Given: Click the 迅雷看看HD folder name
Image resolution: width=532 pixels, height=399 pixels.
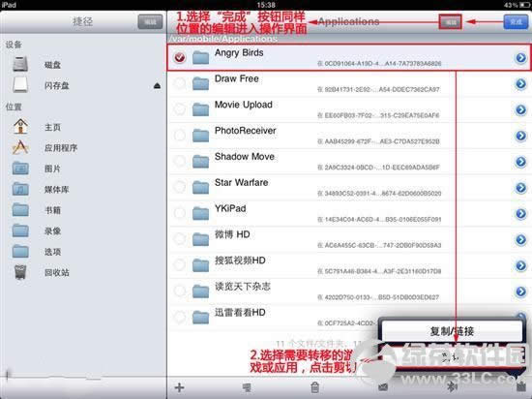Looking at the screenshot, I should point(240,313).
